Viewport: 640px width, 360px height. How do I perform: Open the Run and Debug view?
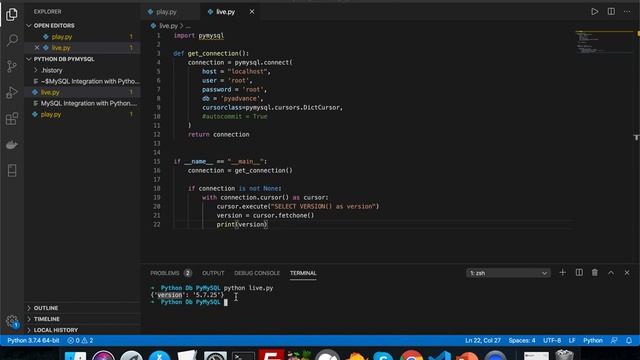click(x=12, y=92)
